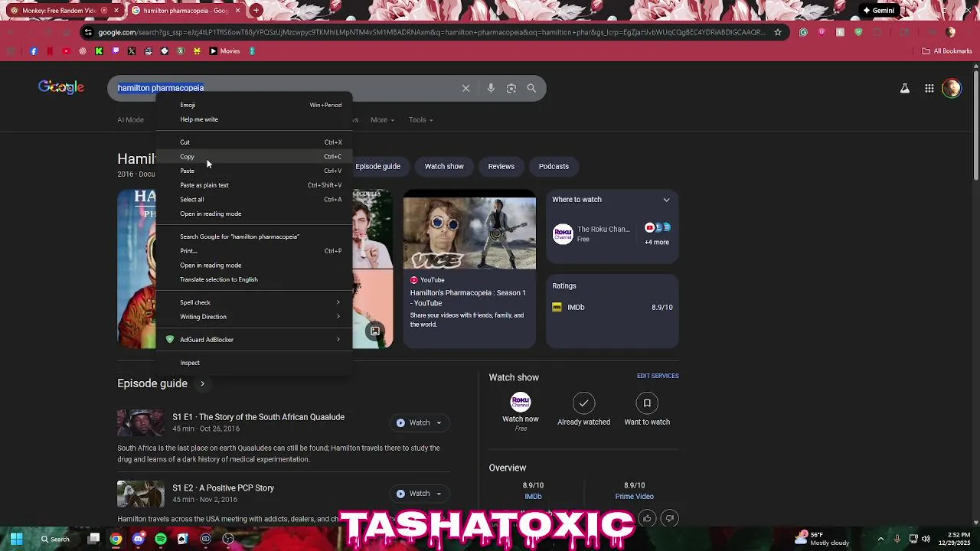Open Netflix bookmark icon

50,51
